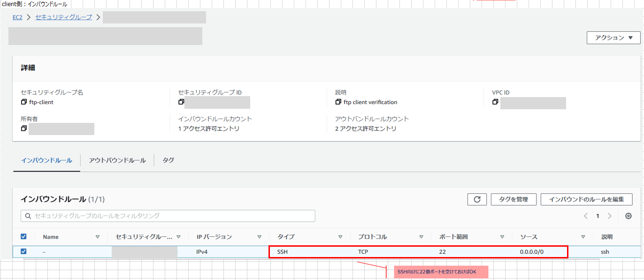Screen dimensions: 644x280
Task: Click page number 1 in pagination
Action: point(598,216)
